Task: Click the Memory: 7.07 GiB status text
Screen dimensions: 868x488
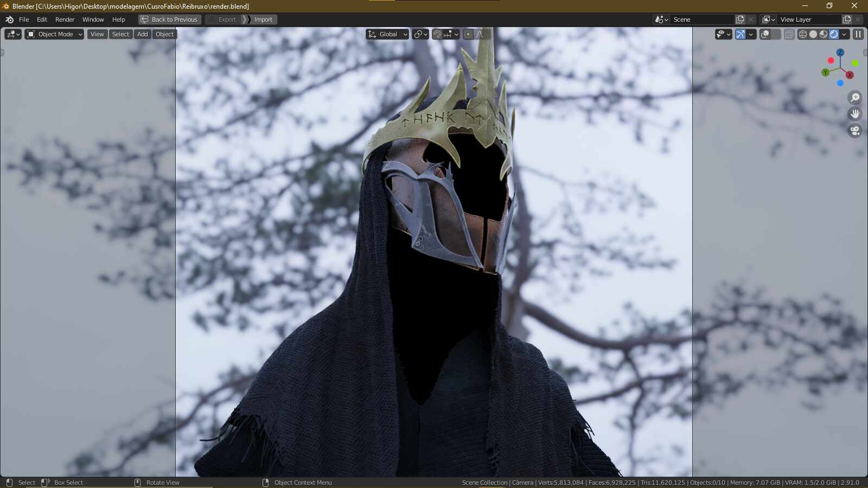Action: pos(755,483)
